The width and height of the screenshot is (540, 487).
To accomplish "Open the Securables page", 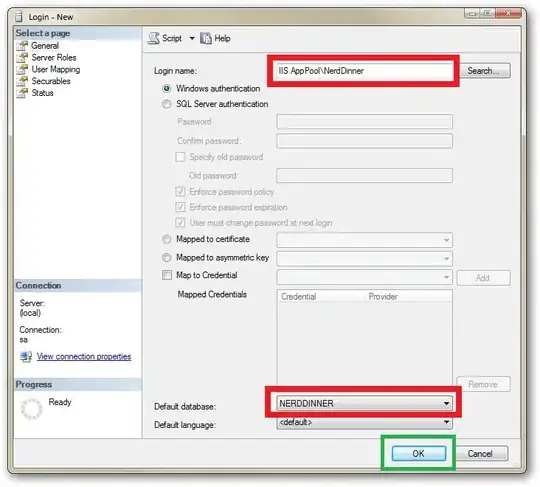I will [51, 81].
